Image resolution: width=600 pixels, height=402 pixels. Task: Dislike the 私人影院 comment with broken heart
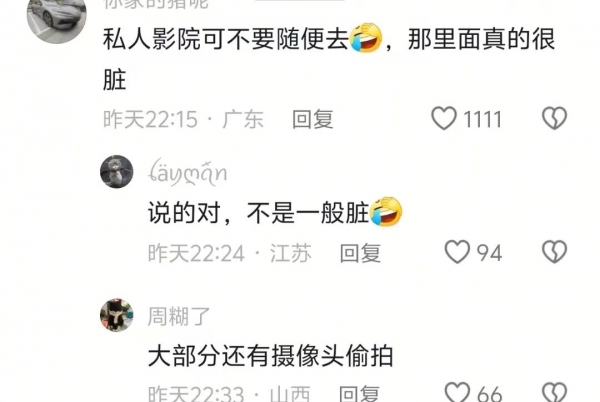pos(554,118)
